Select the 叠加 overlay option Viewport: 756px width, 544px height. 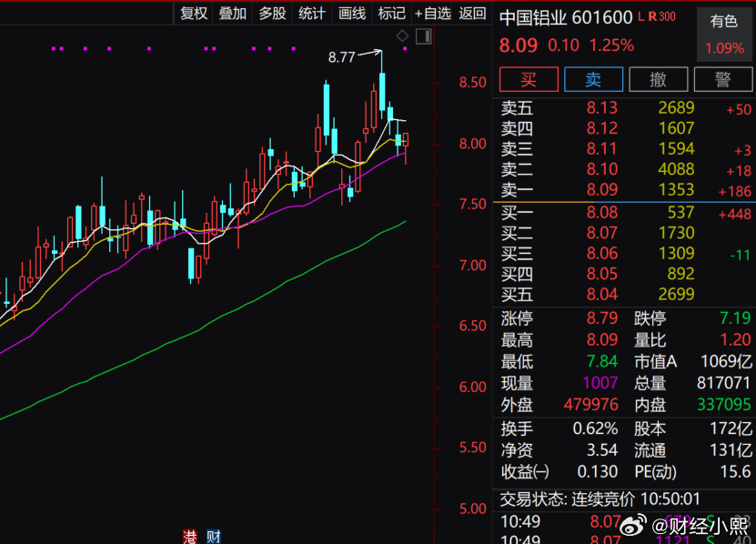[233, 14]
